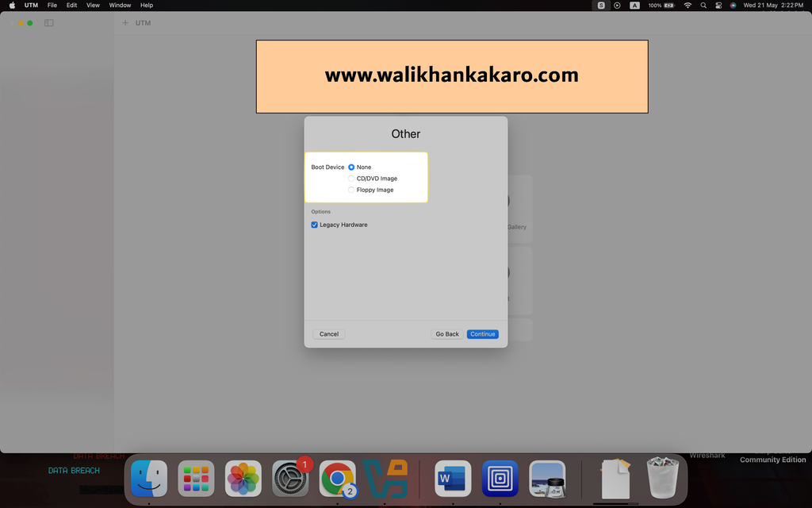Cancel the Other VM dialog
Viewport: 812px width, 508px height.
(329, 334)
